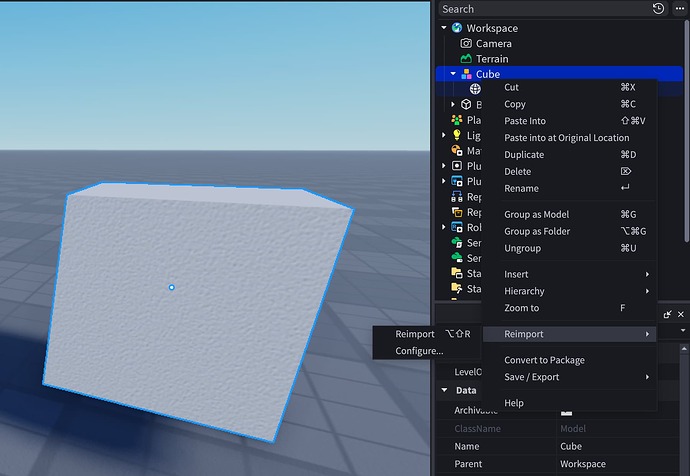This screenshot has height=476, width=690.
Task: Open the Explorer more options ellipsis
Action: click(x=680, y=8)
